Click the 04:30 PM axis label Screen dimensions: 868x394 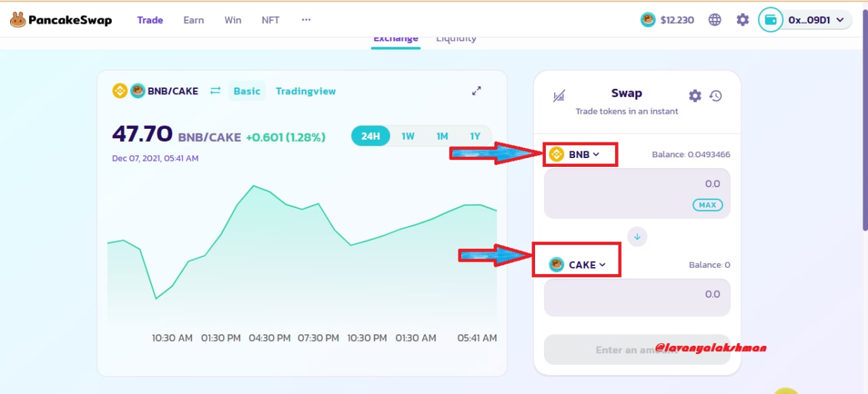[269, 338]
